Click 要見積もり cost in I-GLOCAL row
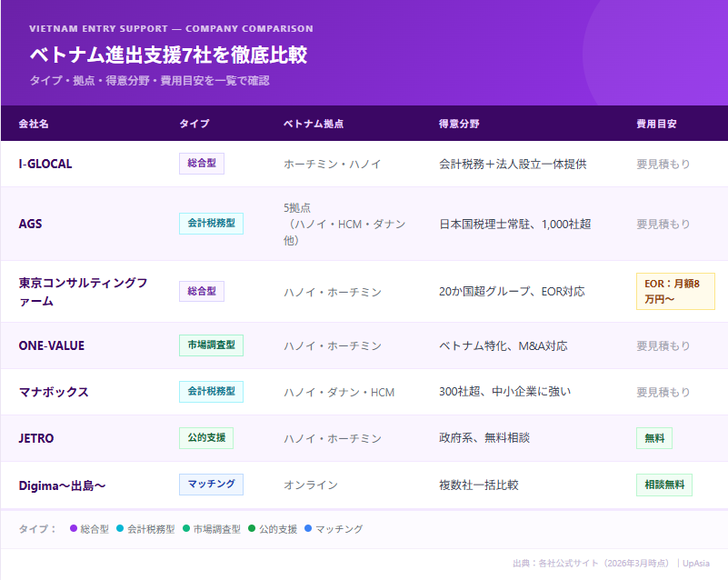 (663, 164)
